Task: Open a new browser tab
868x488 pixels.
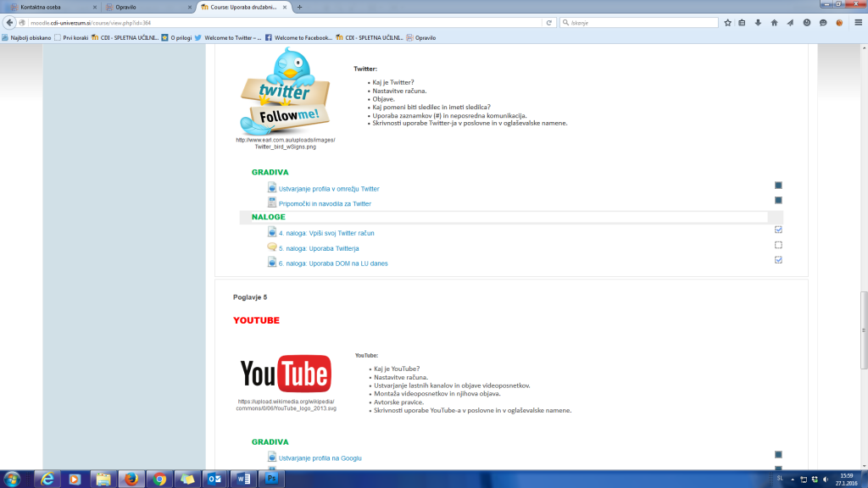Action: point(299,7)
